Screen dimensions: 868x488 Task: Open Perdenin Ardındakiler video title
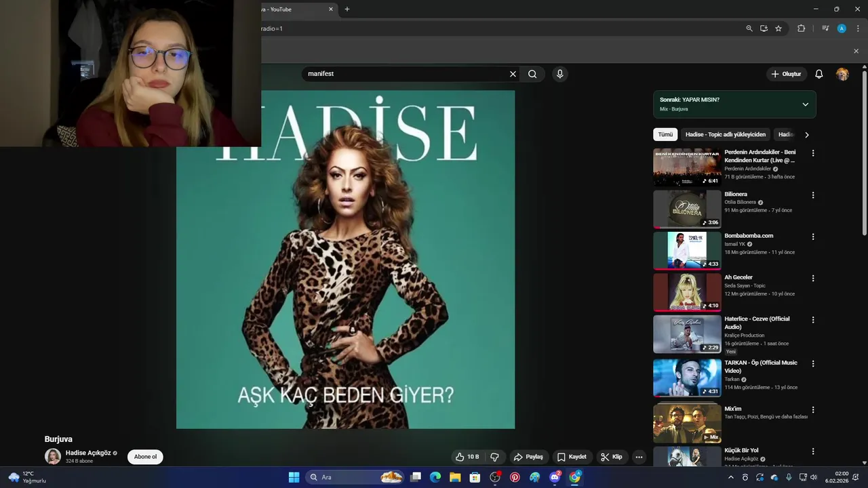[x=760, y=157]
